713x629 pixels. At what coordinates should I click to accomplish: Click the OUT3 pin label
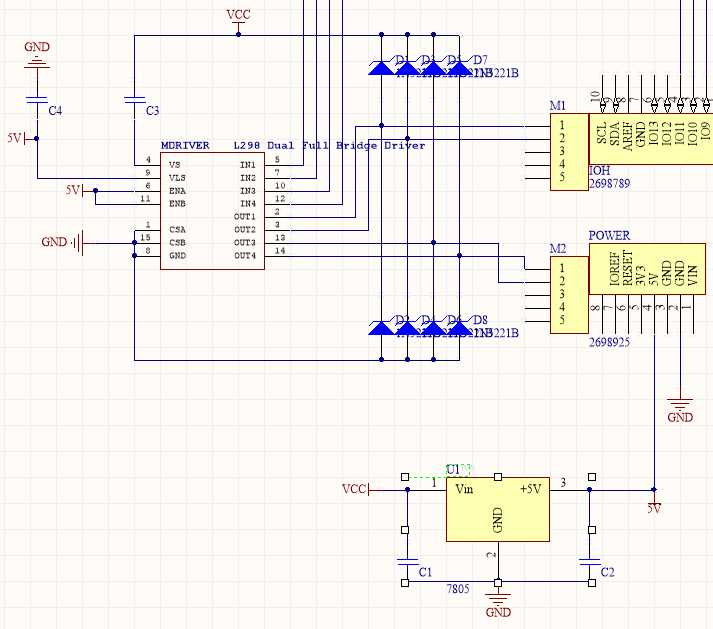coord(245,242)
